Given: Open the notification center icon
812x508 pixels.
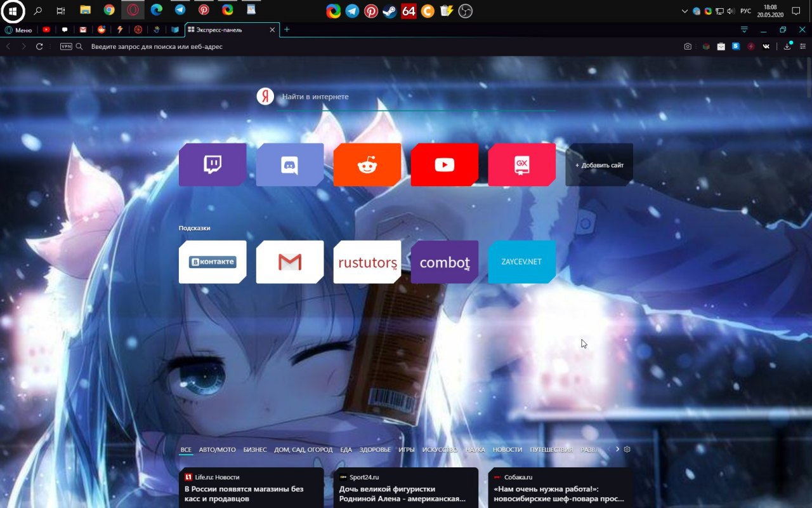Looking at the screenshot, I should pyautogui.click(x=796, y=11).
